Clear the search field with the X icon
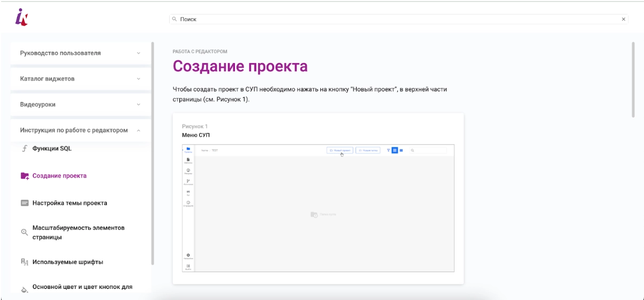 pos(623,19)
